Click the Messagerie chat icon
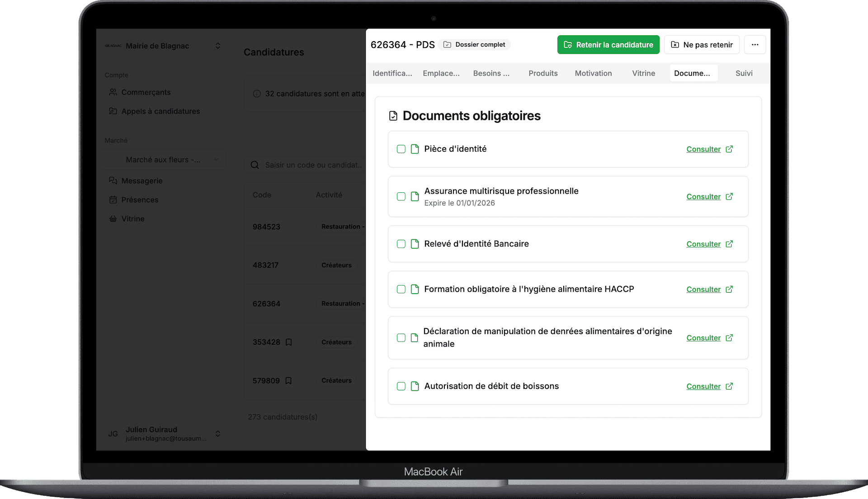This screenshot has height=499, width=868. (113, 181)
